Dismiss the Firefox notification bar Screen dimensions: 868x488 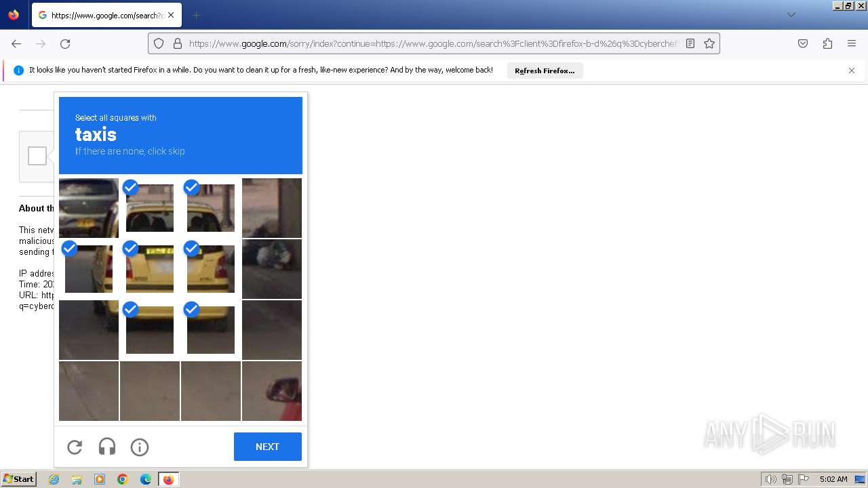[852, 70]
